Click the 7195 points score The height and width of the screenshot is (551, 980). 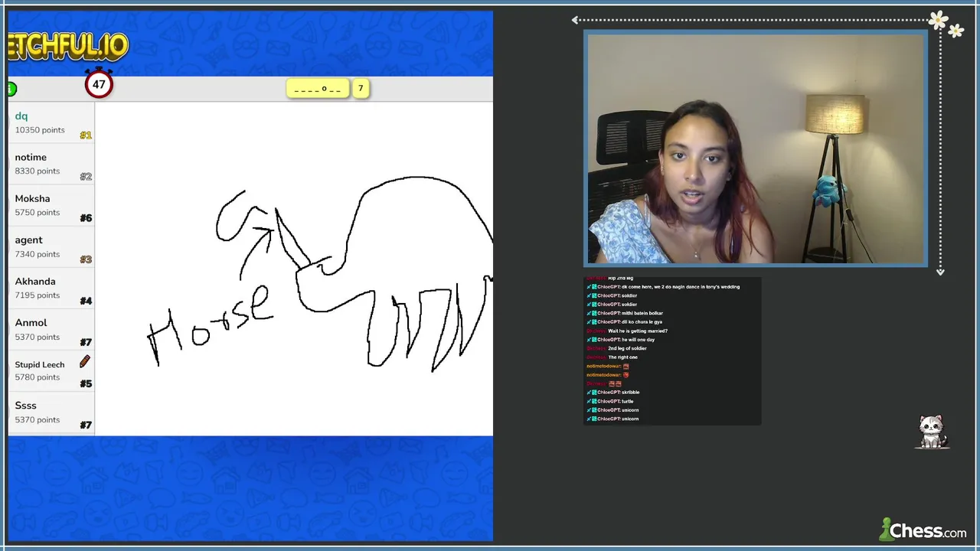pyautogui.click(x=38, y=295)
